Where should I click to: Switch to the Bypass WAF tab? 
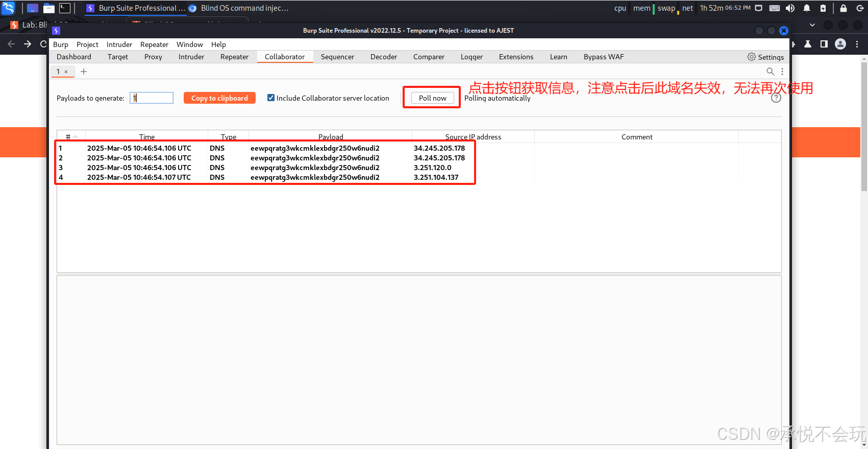tap(604, 57)
